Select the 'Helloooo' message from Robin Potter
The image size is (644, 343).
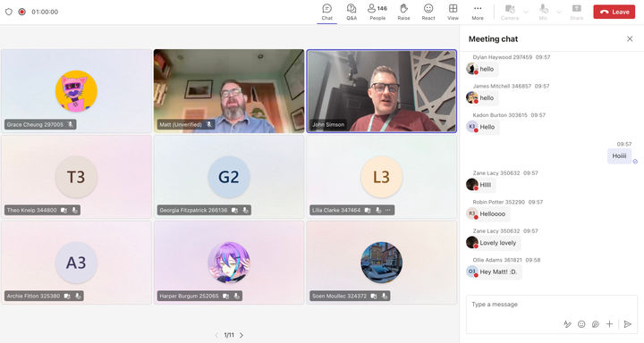(x=493, y=213)
